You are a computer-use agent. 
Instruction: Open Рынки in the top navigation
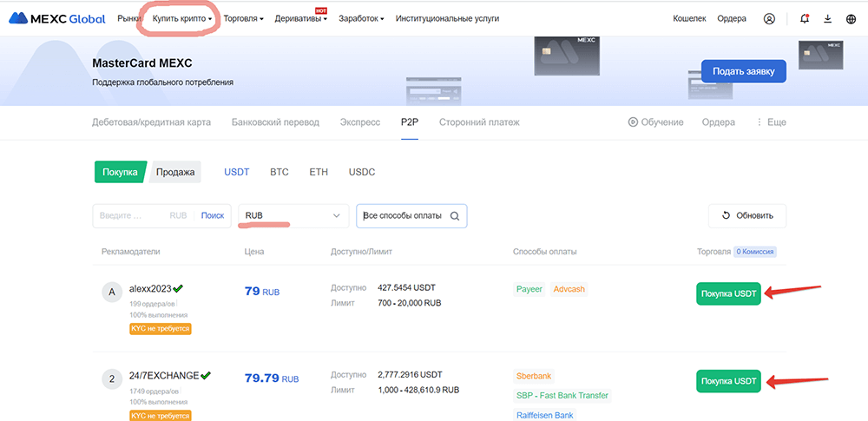coord(129,19)
